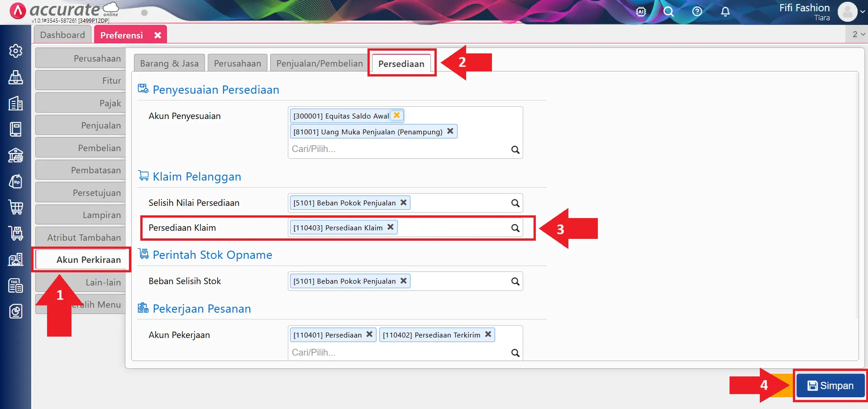Remove Equitas Saldo Awal account tag
The image size is (868, 409).
click(x=397, y=115)
